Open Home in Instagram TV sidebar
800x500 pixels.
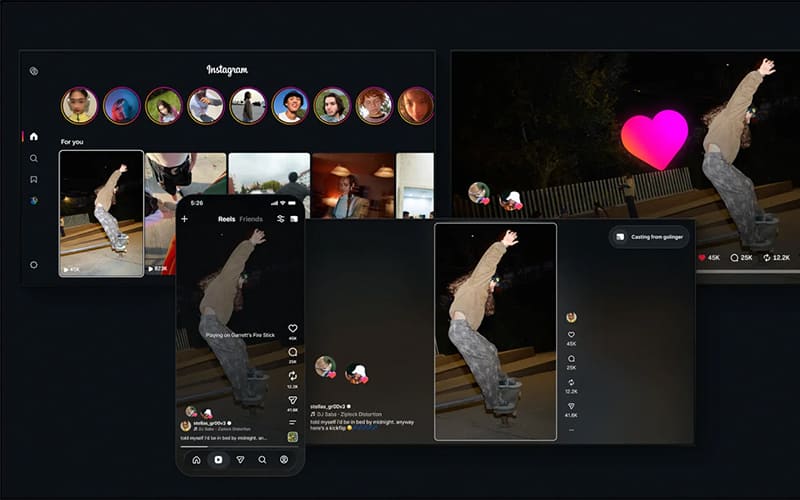point(34,136)
